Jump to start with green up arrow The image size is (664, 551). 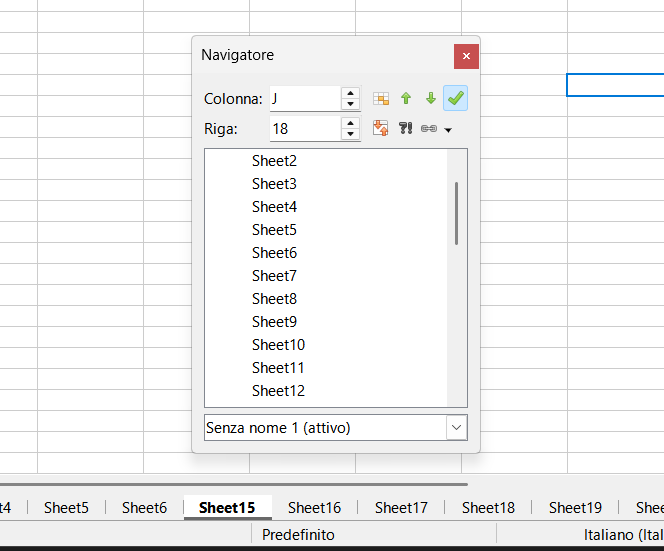tap(406, 98)
